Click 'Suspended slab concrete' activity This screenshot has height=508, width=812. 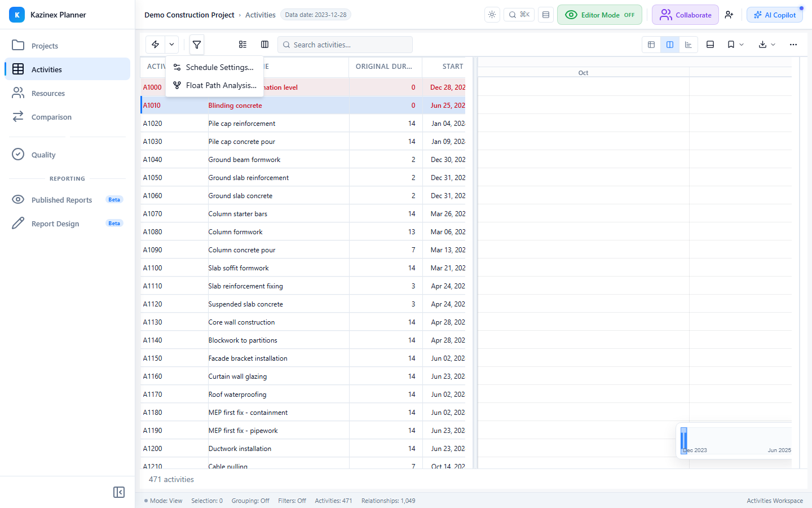tap(245, 304)
